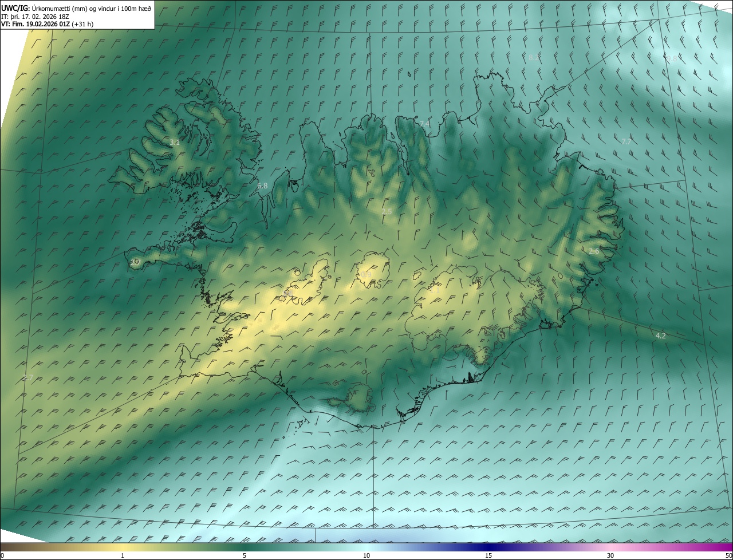Click the map value label '9.8'
This screenshot has width=733, height=560.
coord(672,58)
